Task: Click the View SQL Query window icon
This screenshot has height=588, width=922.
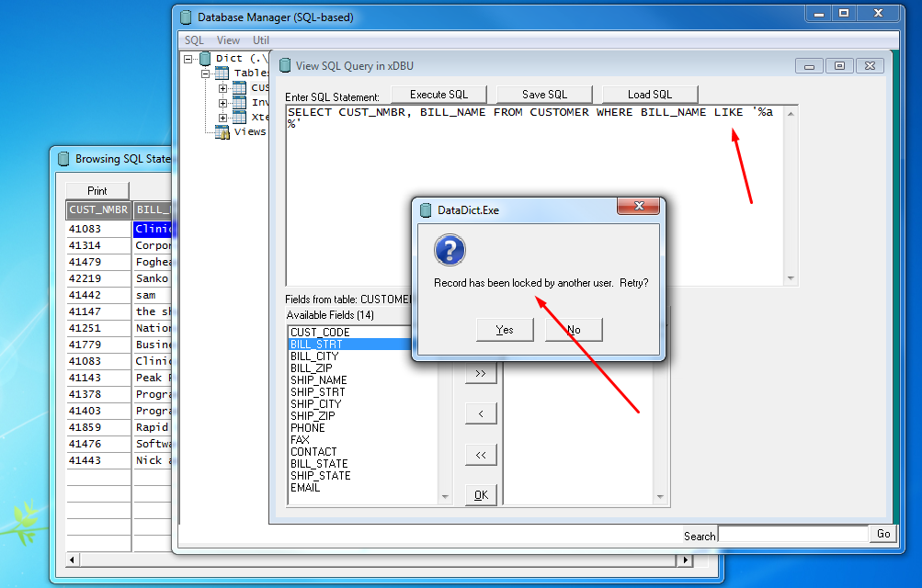Action: (x=284, y=65)
